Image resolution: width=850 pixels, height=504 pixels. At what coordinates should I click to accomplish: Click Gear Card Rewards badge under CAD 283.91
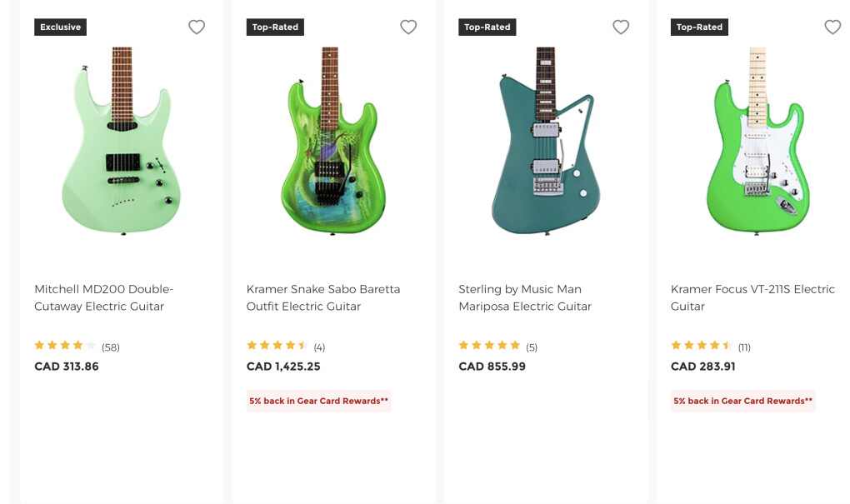[742, 401]
